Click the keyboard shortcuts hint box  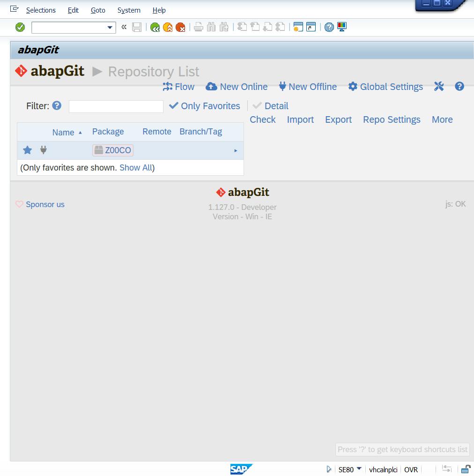click(x=402, y=449)
